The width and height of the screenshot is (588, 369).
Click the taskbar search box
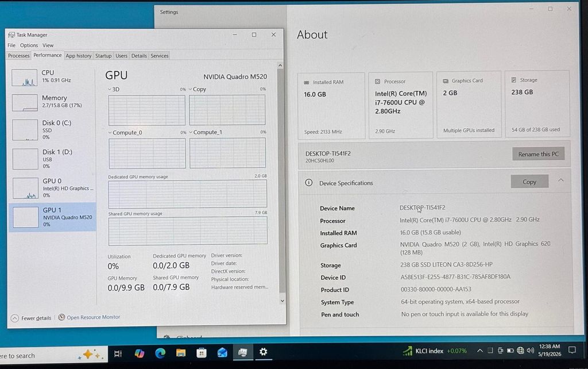tap(52, 355)
